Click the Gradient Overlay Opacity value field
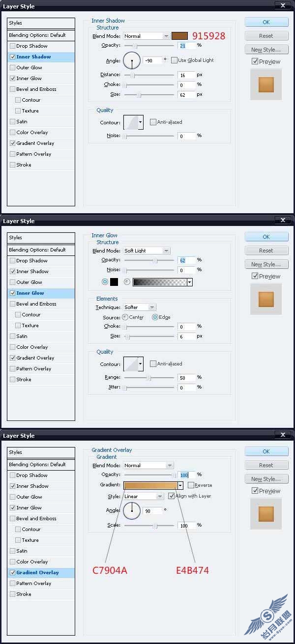This screenshot has height=644, width=295. pos(186,475)
